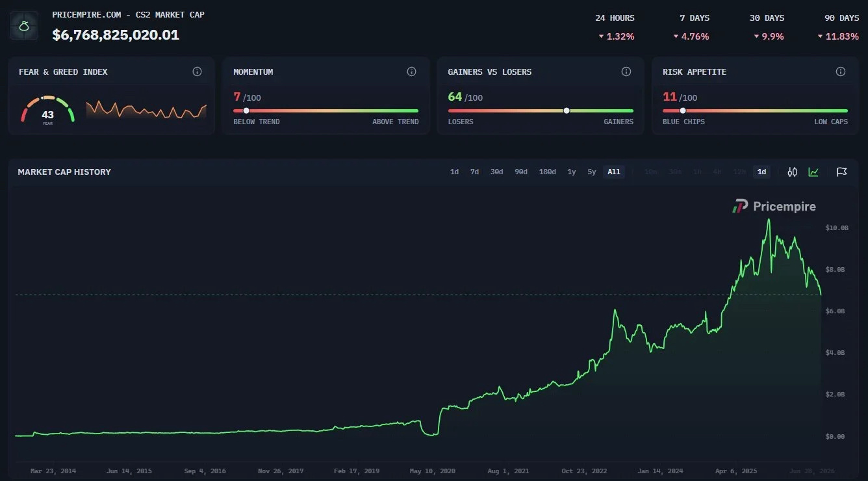Click the GAINERS VS LOSERS heading

click(490, 71)
